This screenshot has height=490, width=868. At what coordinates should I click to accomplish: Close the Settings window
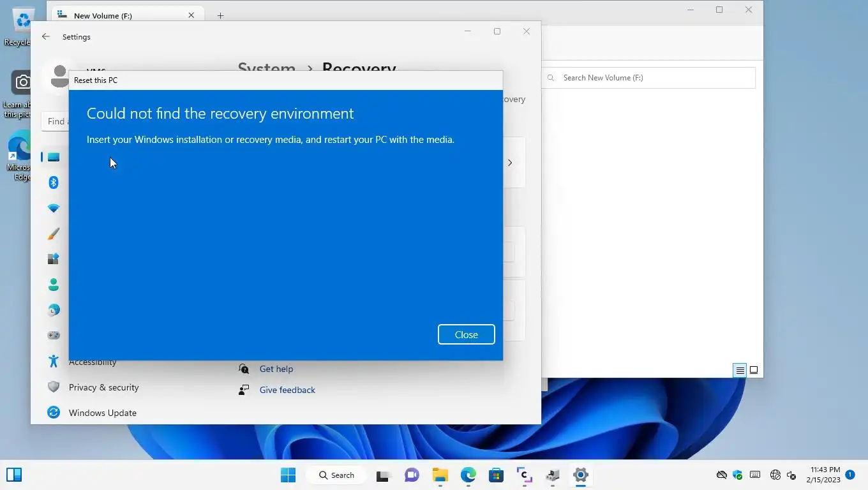tap(527, 31)
